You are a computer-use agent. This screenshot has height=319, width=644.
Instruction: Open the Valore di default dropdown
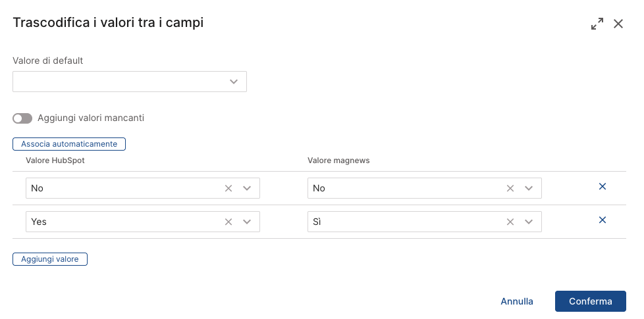(233, 82)
